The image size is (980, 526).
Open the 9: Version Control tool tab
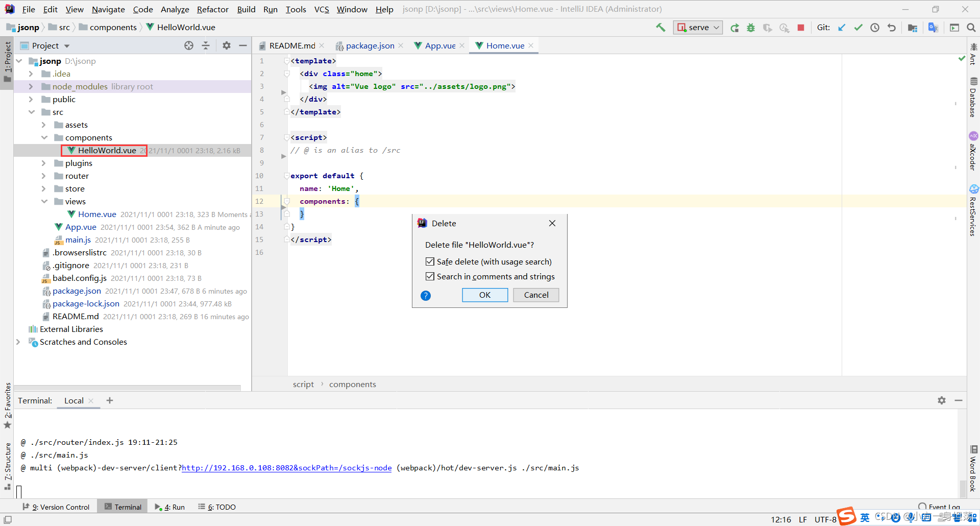(x=57, y=507)
